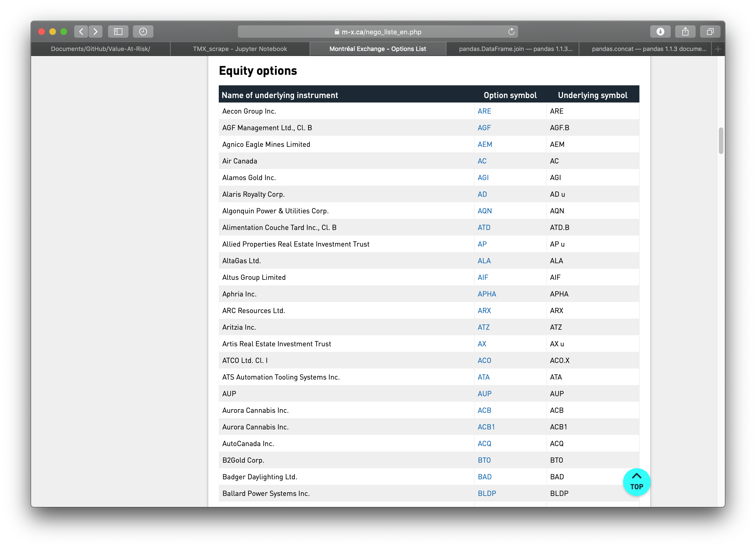Open the APHA option symbol link
This screenshot has width=756, height=548.
[x=487, y=294]
